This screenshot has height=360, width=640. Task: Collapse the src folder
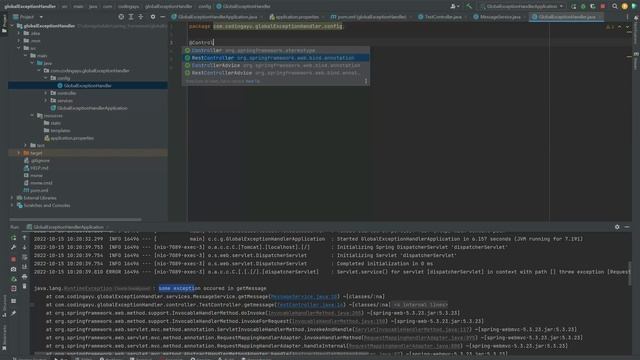pyautogui.click(x=19, y=48)
